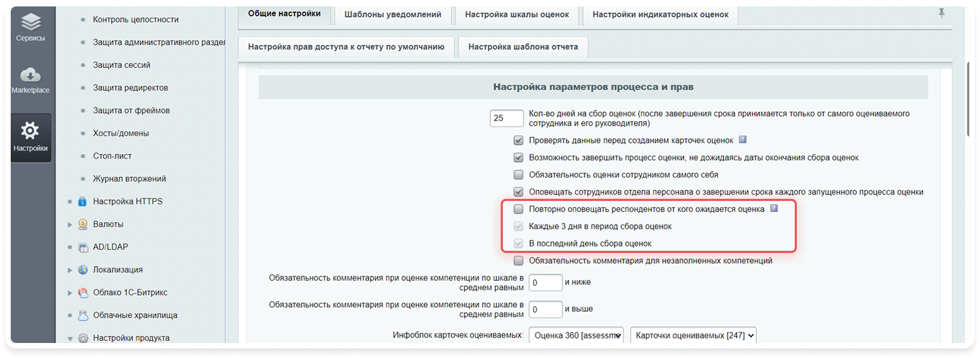Enable Обязательность оценки сотрудником самого себя

click(x=518, y=175)
